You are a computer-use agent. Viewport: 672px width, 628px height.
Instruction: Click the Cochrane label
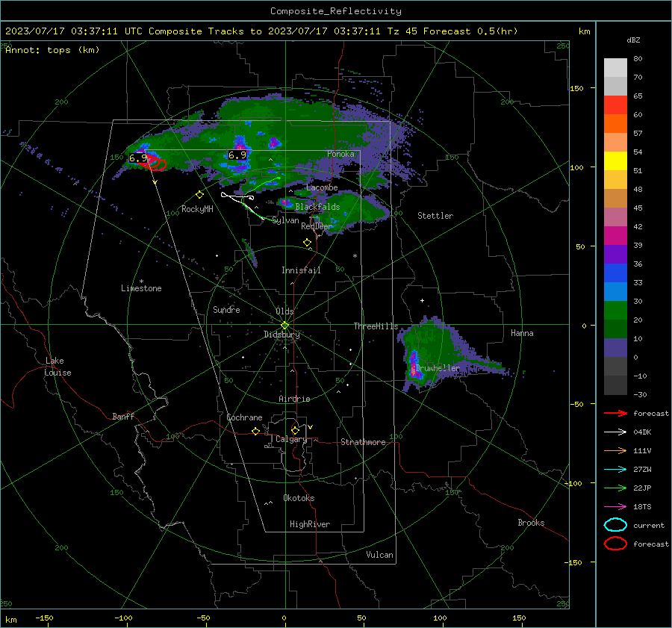244,417
